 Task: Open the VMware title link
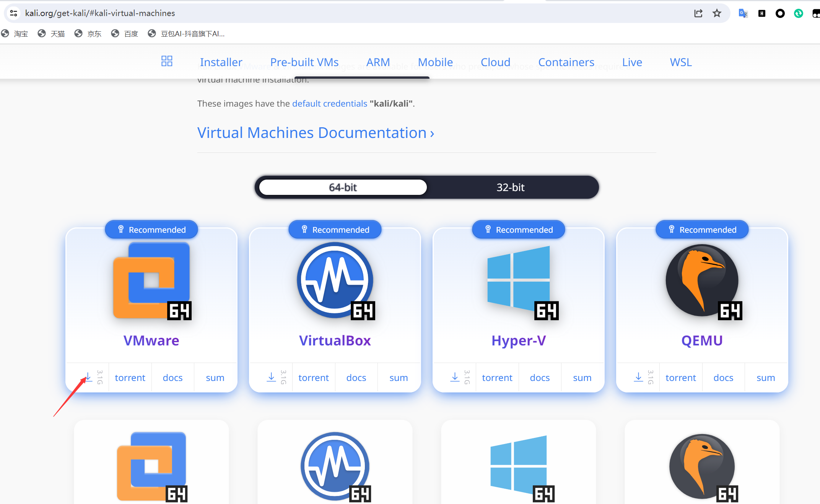tap(151, 340)
